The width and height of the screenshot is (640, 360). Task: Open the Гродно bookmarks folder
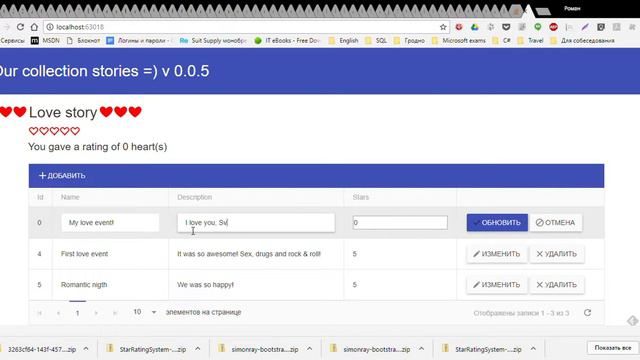409,40
